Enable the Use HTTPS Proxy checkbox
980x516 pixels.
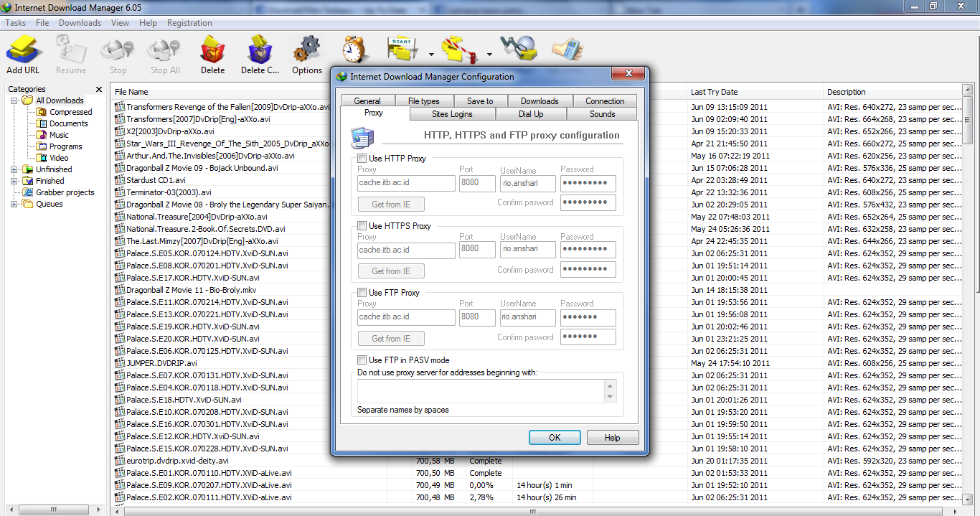tap(362, 226)
